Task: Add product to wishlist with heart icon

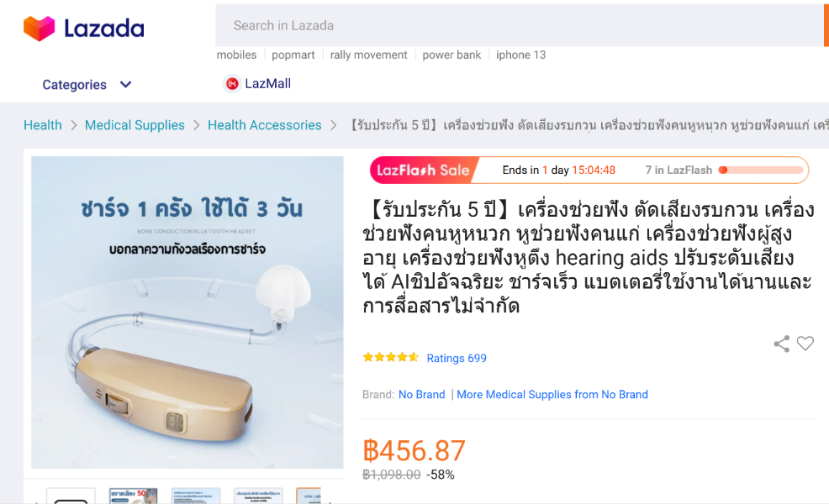Action: tap(805, 344)
